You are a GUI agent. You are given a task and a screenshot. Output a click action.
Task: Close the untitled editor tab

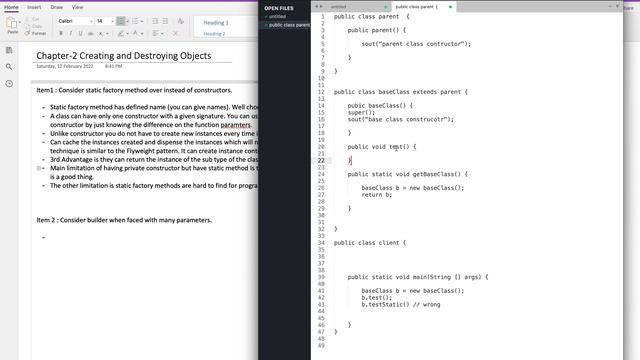[x=386, y=7]
